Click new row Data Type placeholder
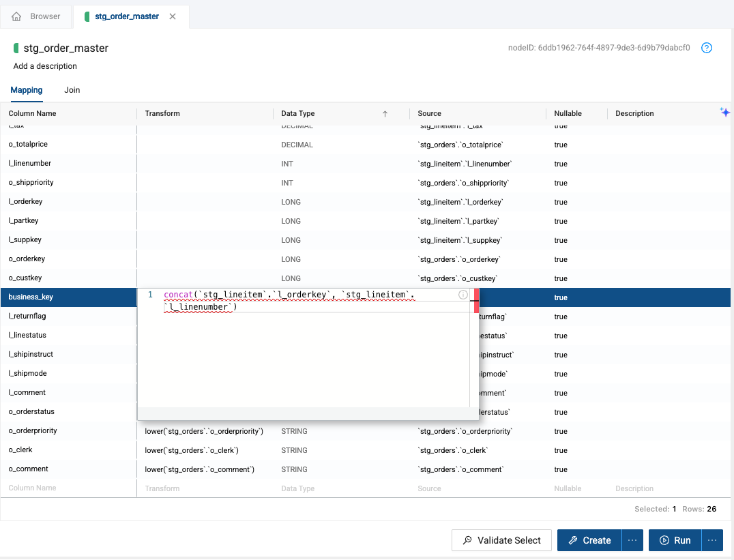The image size is (734, 560). click(x=297, y=488)
